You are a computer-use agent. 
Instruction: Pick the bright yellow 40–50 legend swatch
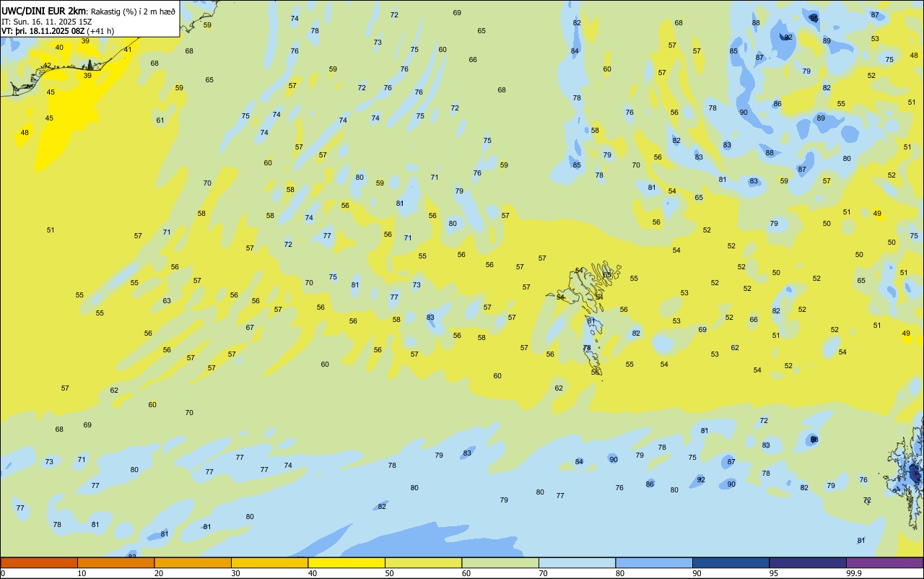click(x=346, y=562)
